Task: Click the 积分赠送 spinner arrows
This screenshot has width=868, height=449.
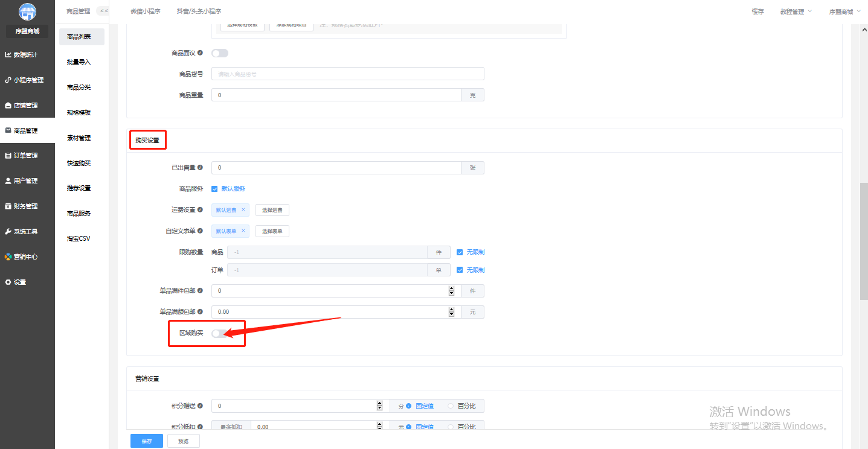Action: click(379, 406)
